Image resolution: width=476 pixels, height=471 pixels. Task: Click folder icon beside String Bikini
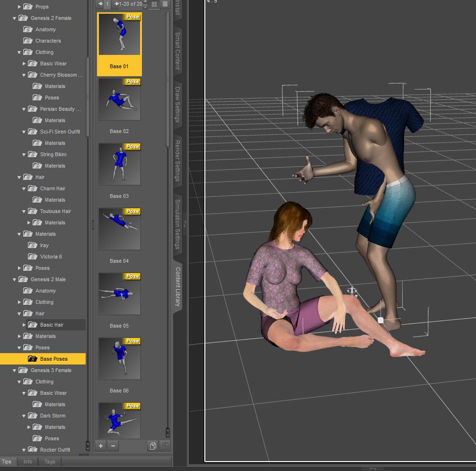(33, 155)
